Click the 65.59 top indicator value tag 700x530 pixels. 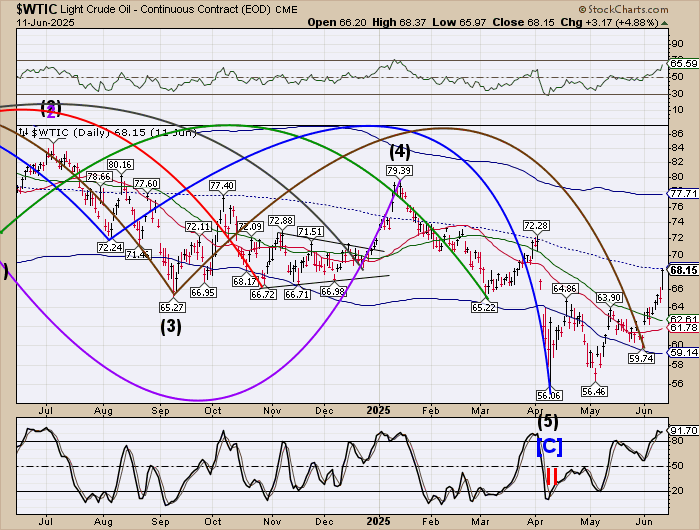pos(682,64)
